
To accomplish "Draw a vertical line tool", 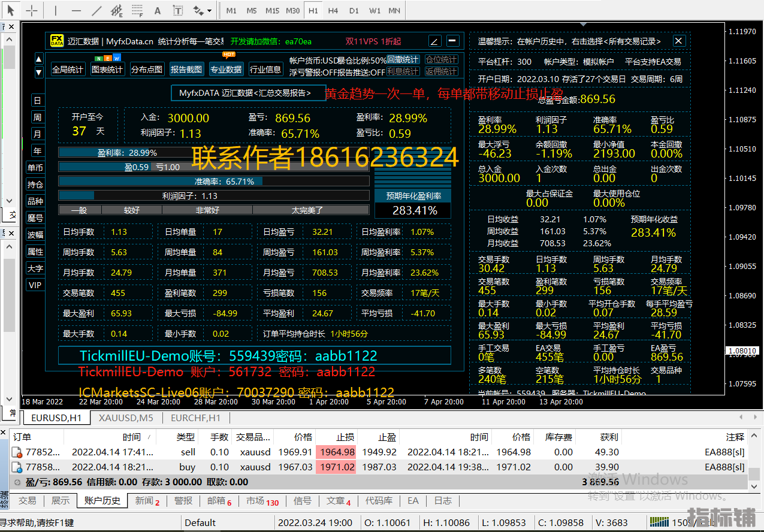I will pos(56,10).
